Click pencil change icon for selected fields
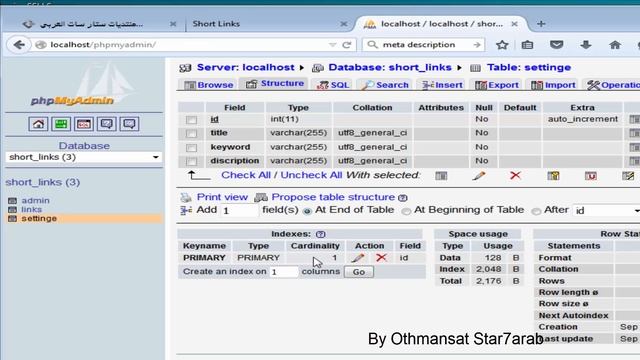Viewport: 640px width, 360px height. 478,176
